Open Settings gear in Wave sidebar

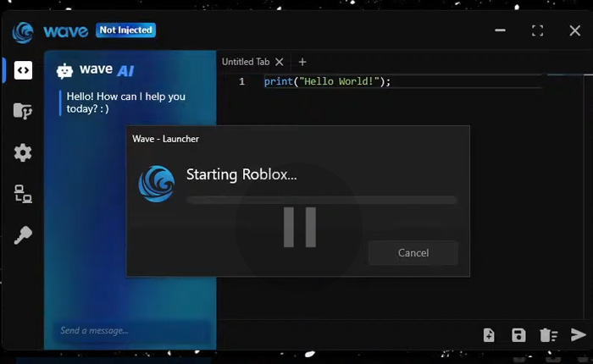click(23, 152)
